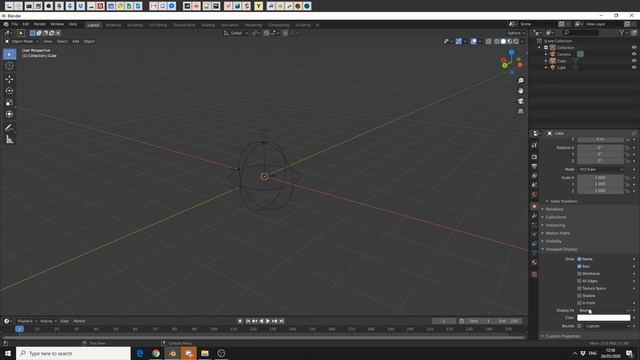Open the Tool properties tab

point(534,145)
